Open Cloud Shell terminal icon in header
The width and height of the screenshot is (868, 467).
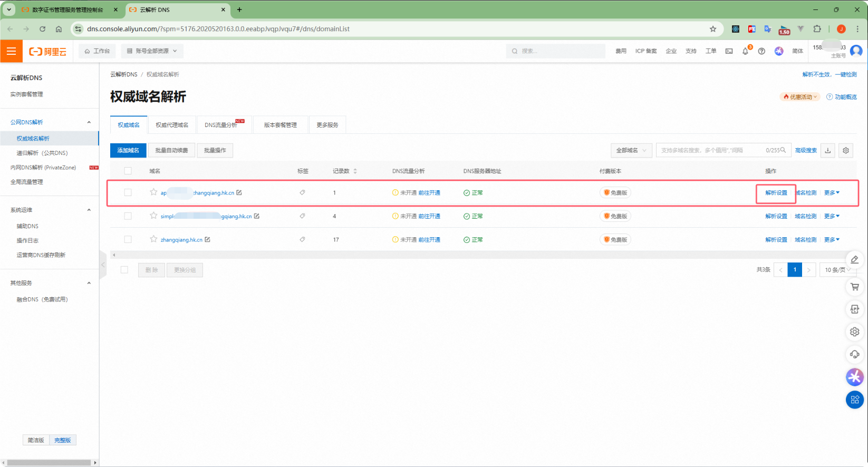(x=729, y=51)
